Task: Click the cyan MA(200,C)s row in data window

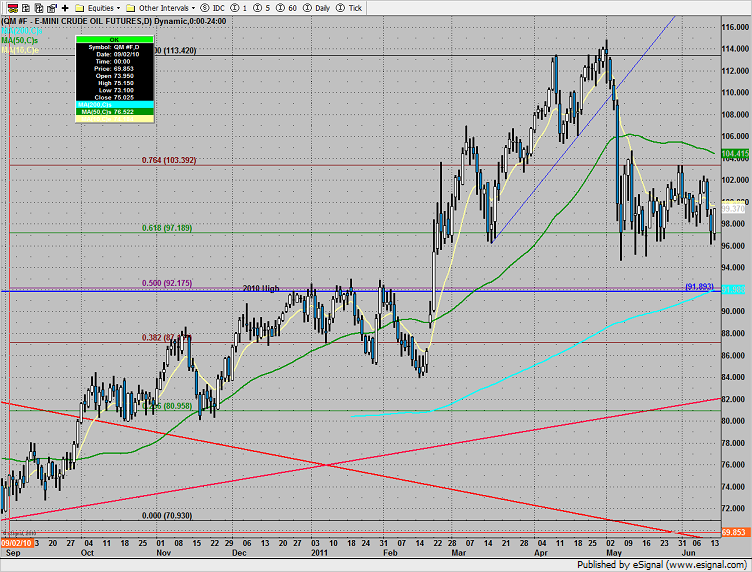Action: pos(115,105)
